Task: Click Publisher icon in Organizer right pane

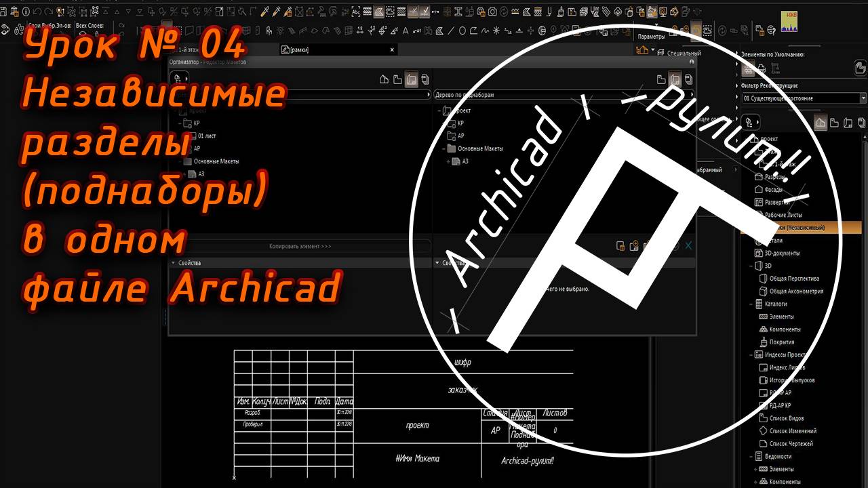Action: coord(688,80)
